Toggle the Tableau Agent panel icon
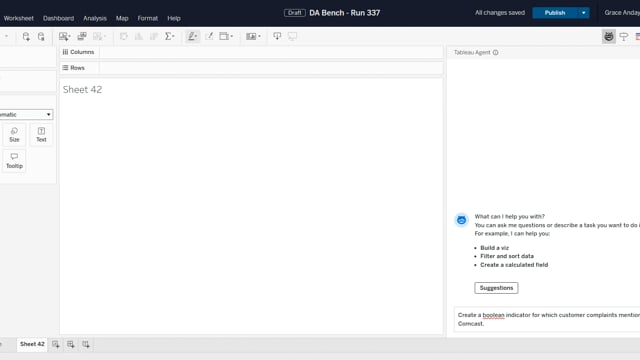Image resolution: width=640 pixels, height=360 pixels. coord(609,36)
